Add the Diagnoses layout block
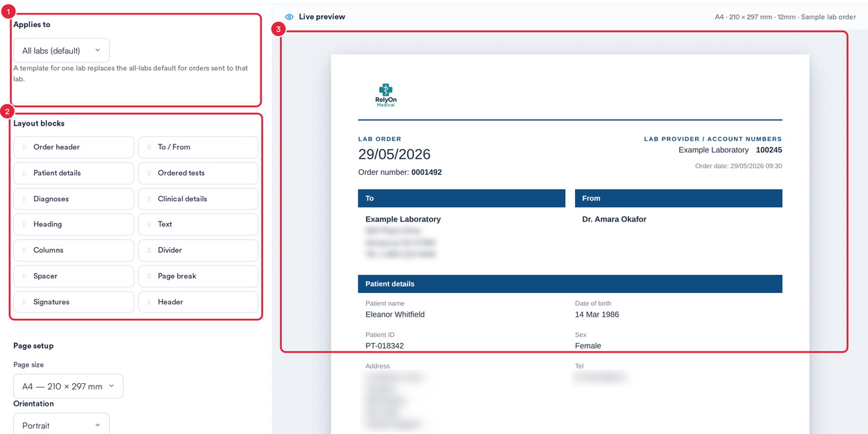Image resolution: width=868 pixels, height=434 pixels. (x=74, y=199)
